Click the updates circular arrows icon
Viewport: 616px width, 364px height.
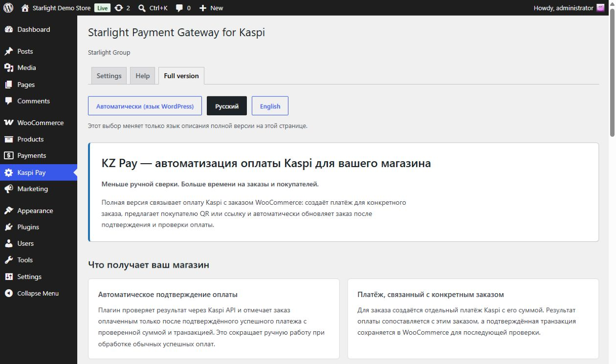pyautogui.click(x=118, y=8)
